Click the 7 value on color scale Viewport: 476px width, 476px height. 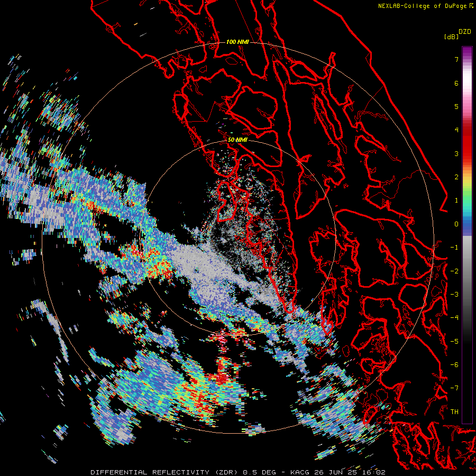[x=456, y=59]
